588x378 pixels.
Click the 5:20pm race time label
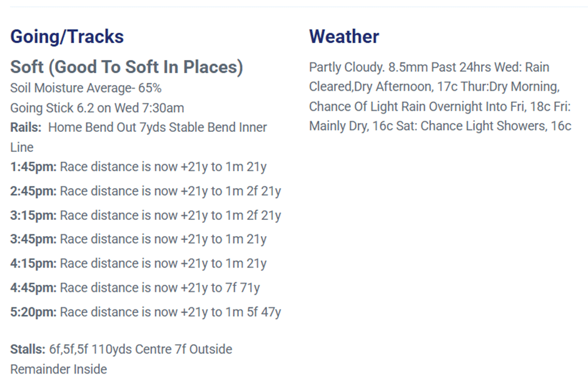click(x=33, y=312)
